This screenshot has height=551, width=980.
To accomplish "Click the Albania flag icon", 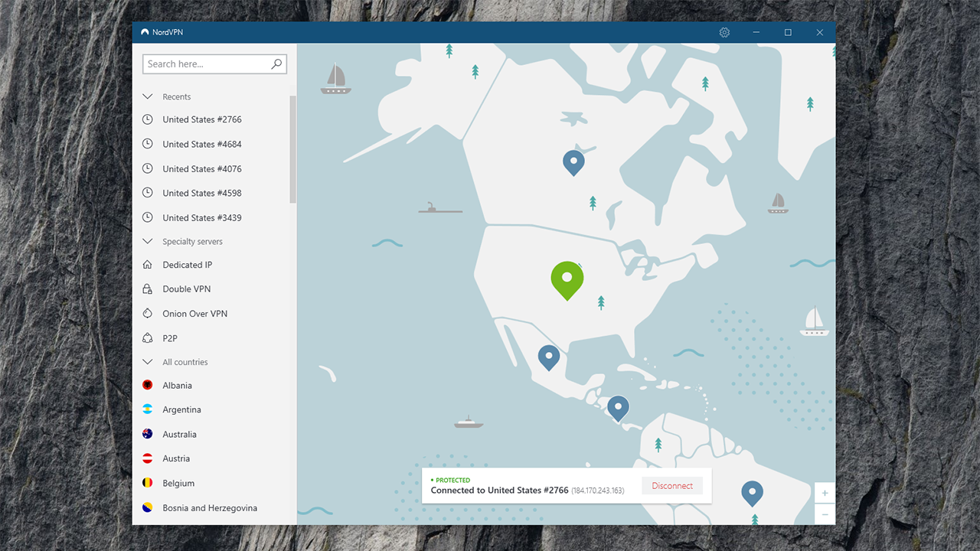I will point(148,385).
